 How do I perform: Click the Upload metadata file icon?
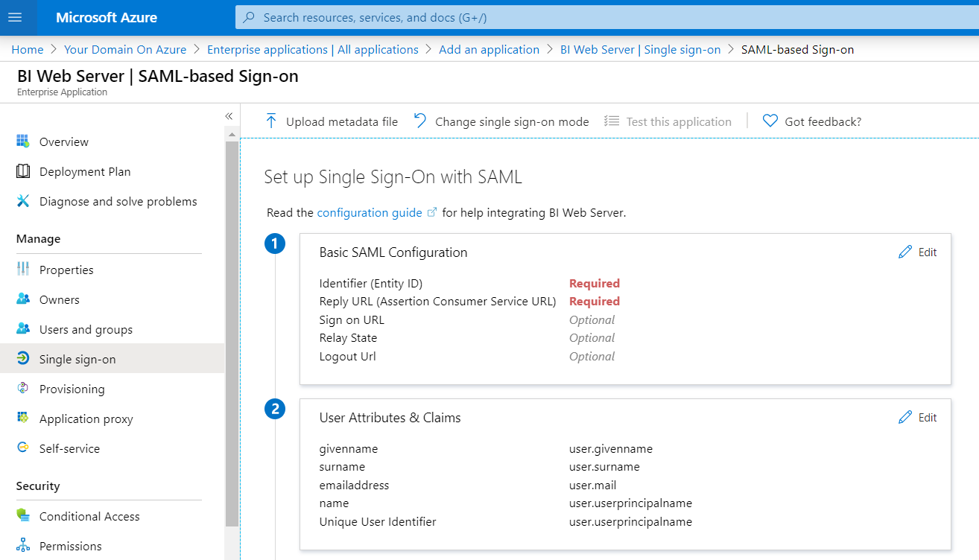click(271, 121)
